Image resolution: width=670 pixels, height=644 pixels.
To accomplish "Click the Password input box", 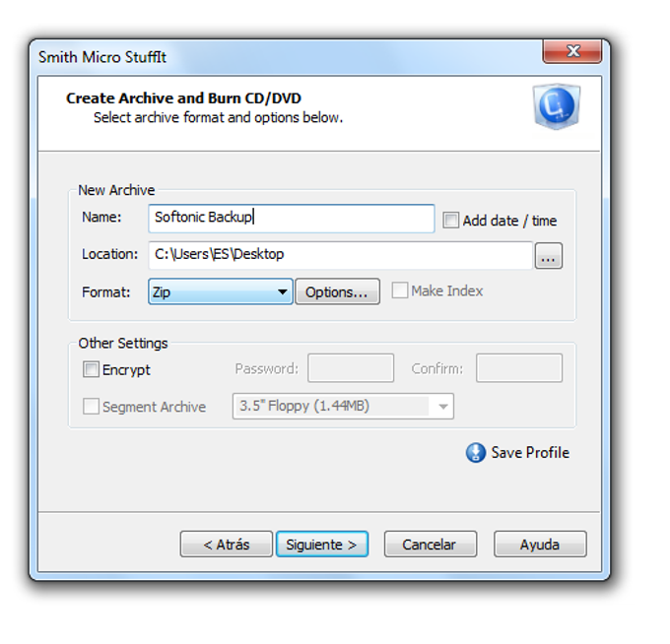I will [351, 367].
